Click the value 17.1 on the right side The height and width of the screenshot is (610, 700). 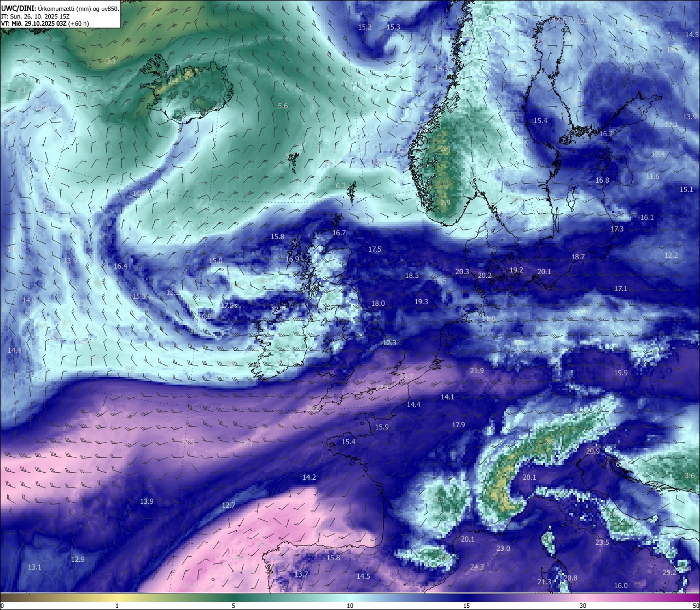[621, 289]
